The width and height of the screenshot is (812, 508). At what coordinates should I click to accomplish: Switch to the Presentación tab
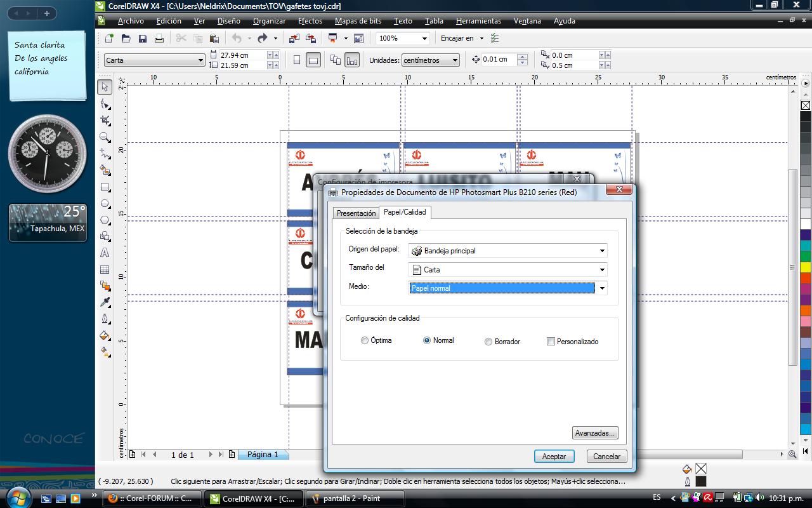coord(356,213)
